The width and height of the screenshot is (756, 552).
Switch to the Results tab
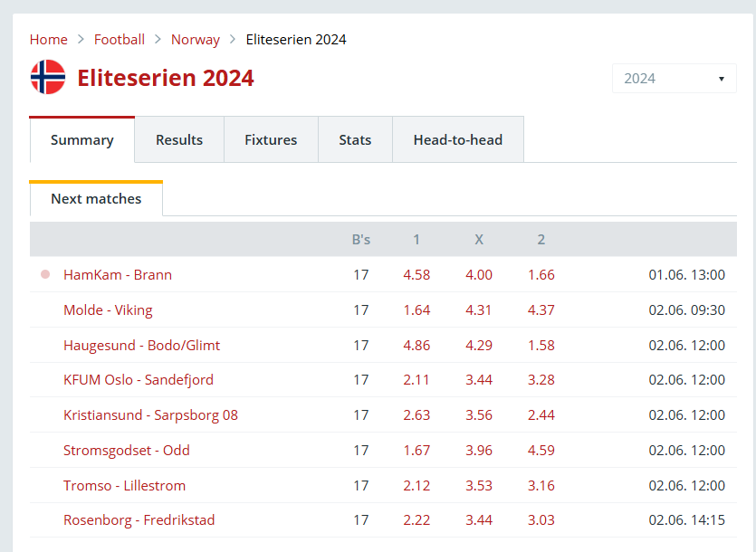point(179,139)
